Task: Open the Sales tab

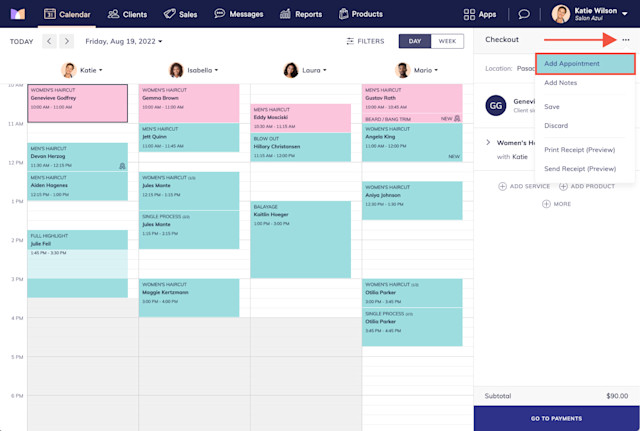Action: tap(180, 14)
